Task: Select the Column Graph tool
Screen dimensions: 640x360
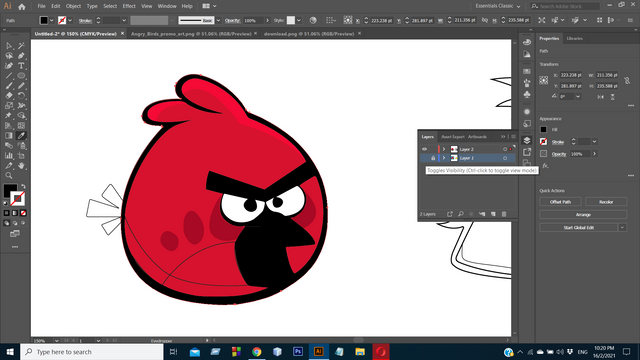Action: pyautogui.click(x=9, y=156)
